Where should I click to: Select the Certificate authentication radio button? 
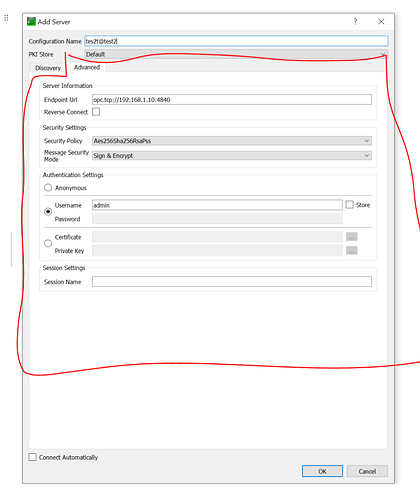point(48,243)
